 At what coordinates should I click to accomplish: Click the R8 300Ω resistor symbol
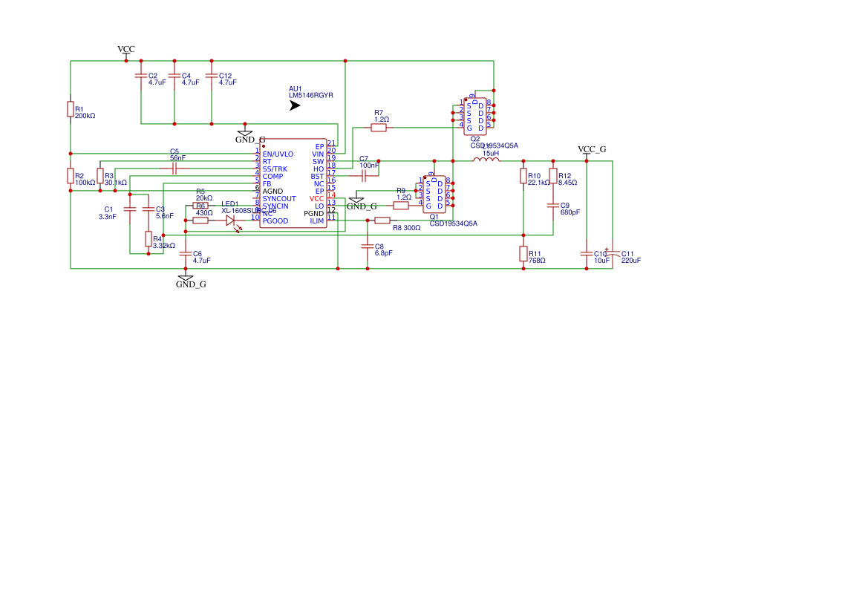(382, 221)
